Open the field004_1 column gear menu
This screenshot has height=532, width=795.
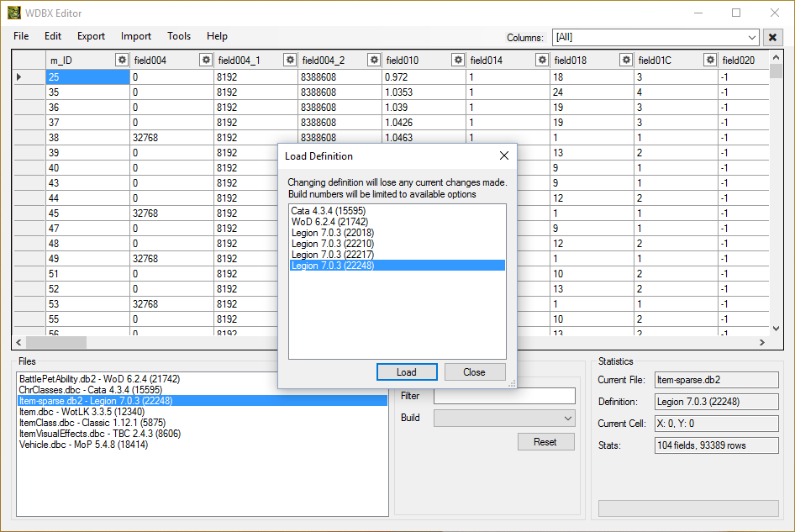[290, 60]
